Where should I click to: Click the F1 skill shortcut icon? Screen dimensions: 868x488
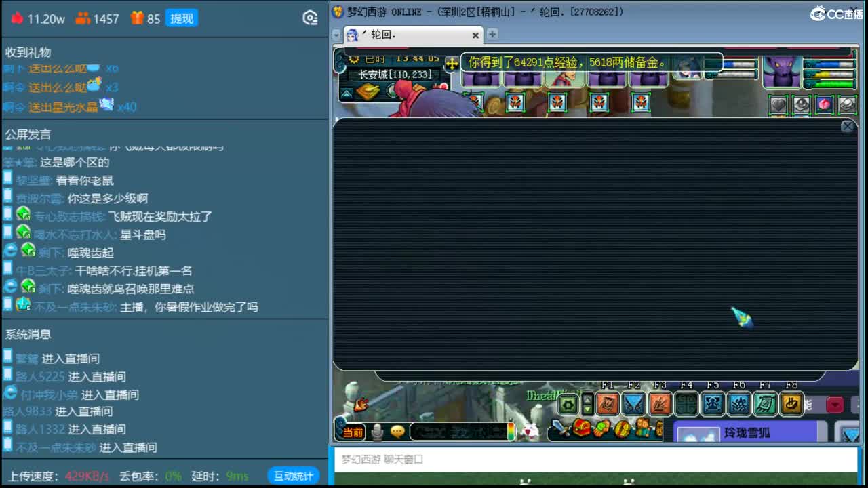pos(608,404)
